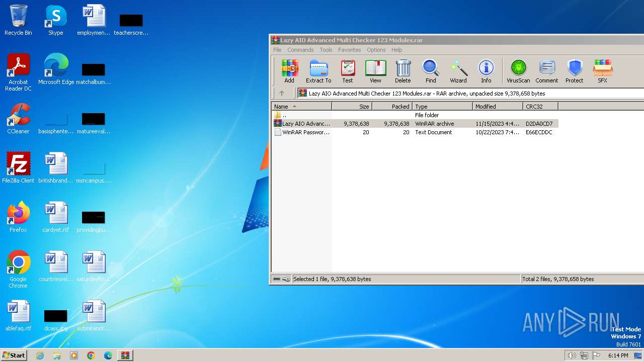
Task: Launch the Wizard tool
Action: pyautogui.click(x=458, y=71)
